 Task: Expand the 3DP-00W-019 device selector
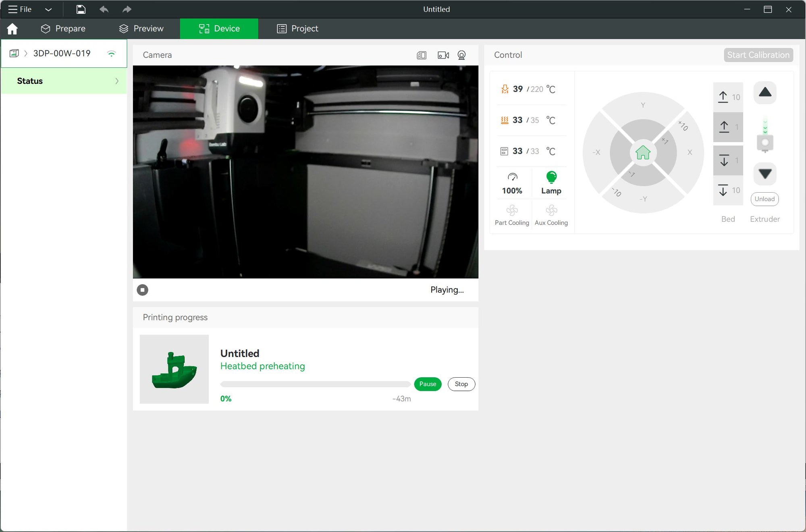click(62, 53)
